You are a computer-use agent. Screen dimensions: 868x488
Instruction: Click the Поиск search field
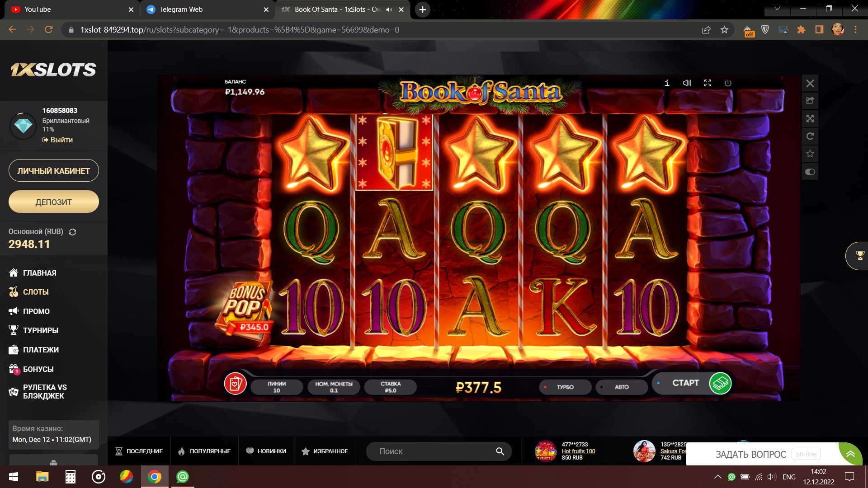pos(439,451)
